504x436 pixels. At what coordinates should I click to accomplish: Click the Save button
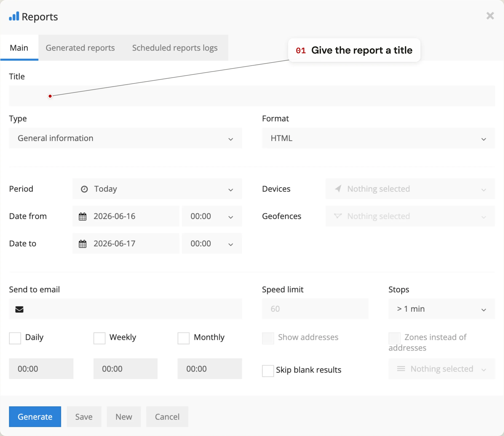click(84, 416)
